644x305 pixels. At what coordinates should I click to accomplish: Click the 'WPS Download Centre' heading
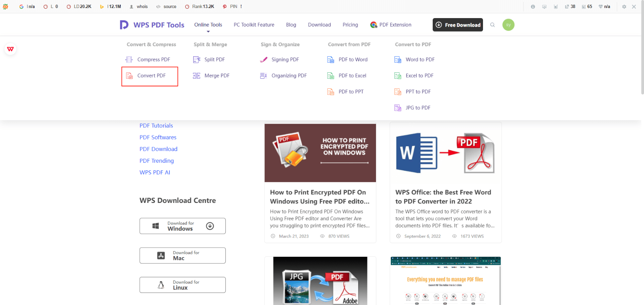click(x=178, y=201)
